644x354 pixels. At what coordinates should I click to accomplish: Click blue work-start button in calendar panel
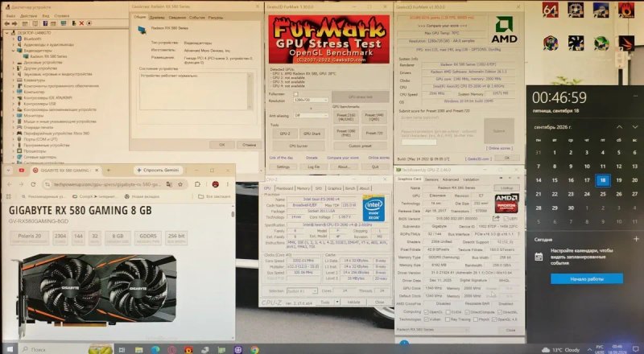(587, 279)
